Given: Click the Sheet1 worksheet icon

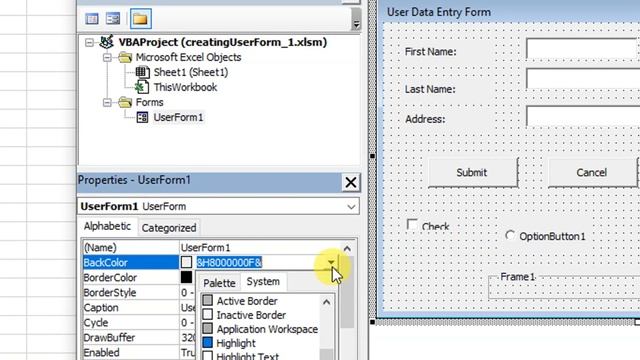Looking at the screenshot, I should [x=142, y=72].
